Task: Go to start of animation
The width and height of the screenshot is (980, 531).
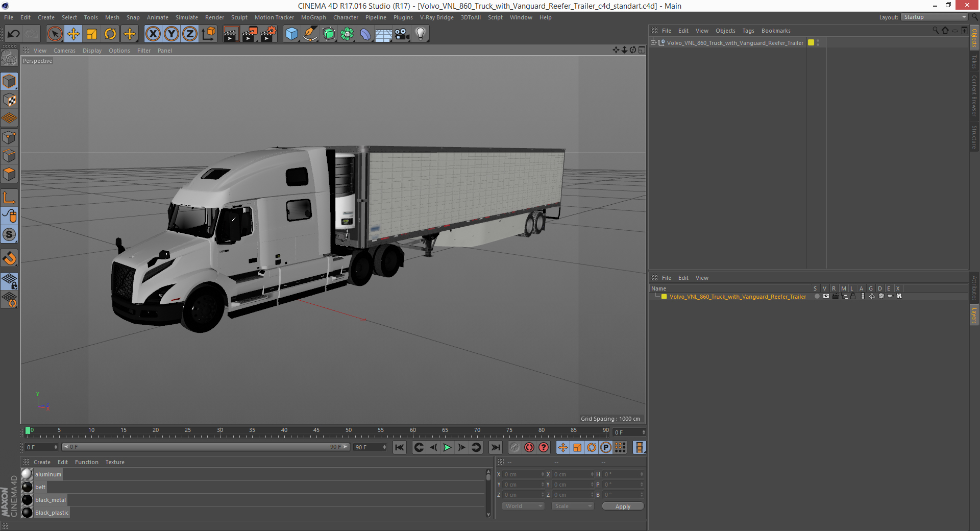Action: pos(399,447)
